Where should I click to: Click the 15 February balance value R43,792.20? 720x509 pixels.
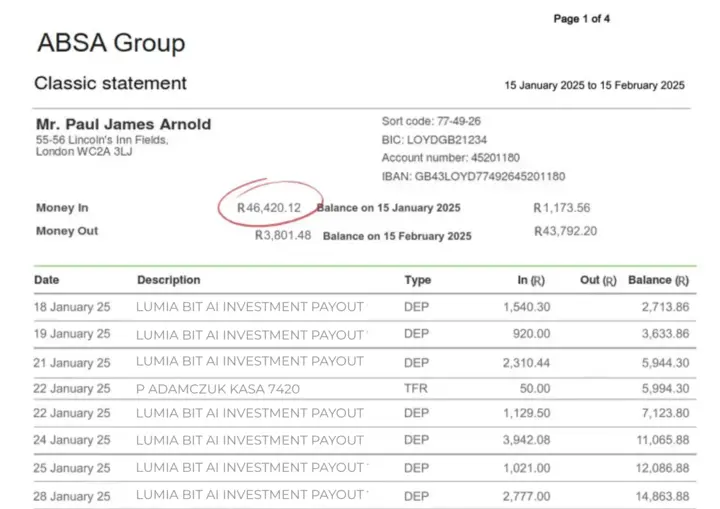(x=566, y=231)
